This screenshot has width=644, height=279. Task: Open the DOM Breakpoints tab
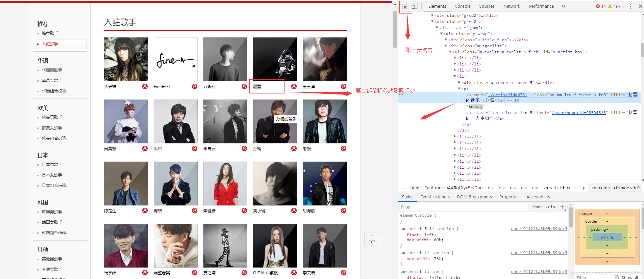(474, 197)
